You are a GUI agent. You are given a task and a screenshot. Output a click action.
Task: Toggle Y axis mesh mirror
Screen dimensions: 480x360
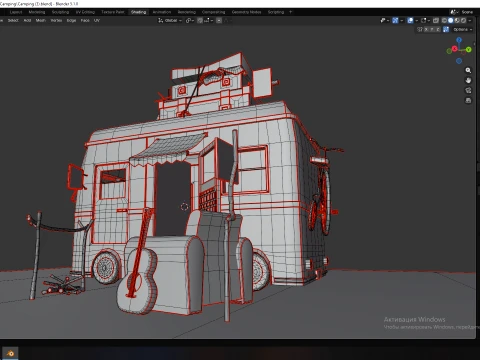pos(432,29)
